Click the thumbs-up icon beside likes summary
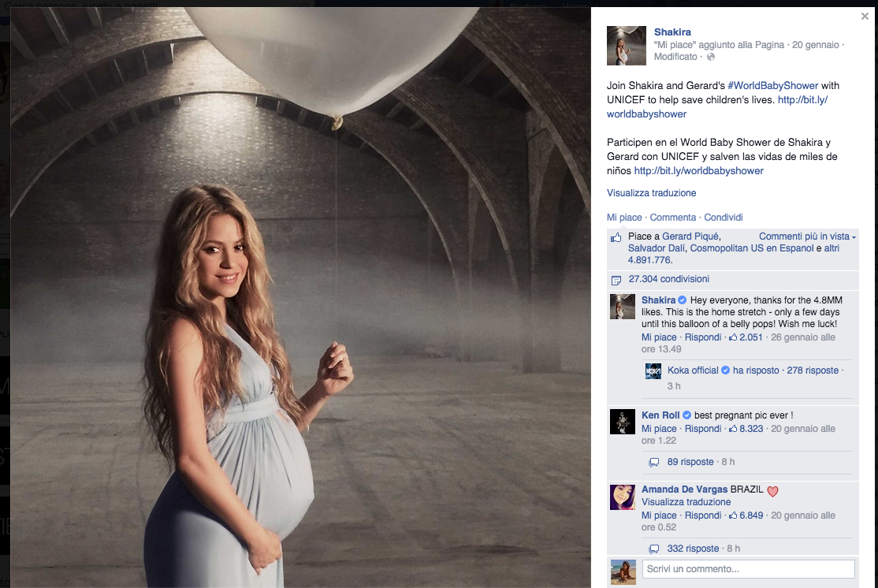878x588 pixels. click(x=616, y=237)
